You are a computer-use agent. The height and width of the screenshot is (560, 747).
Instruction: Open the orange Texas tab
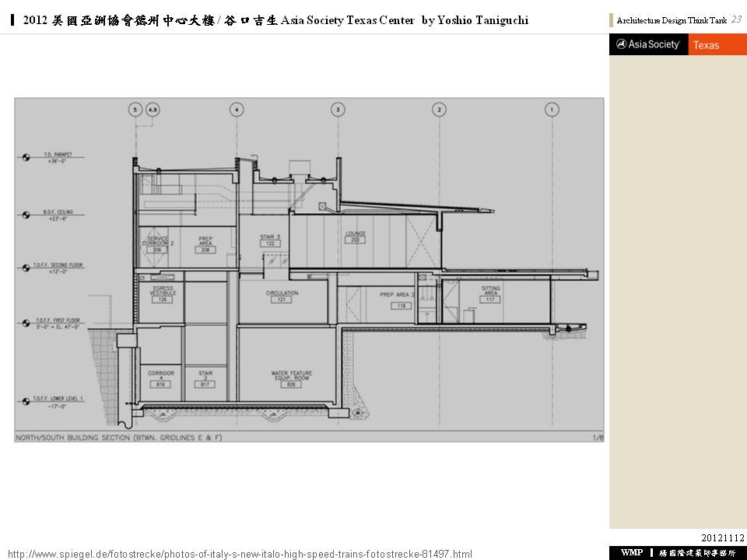[717, 45]
